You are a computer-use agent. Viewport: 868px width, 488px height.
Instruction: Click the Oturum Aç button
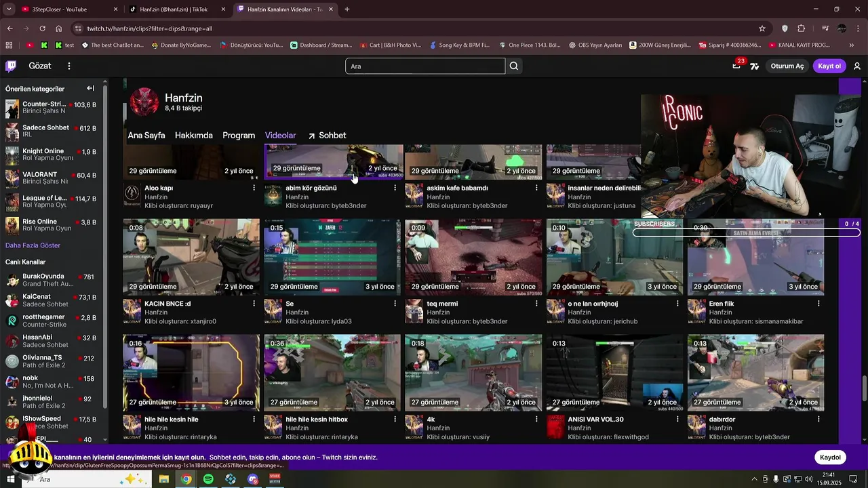tap(787, 66)
